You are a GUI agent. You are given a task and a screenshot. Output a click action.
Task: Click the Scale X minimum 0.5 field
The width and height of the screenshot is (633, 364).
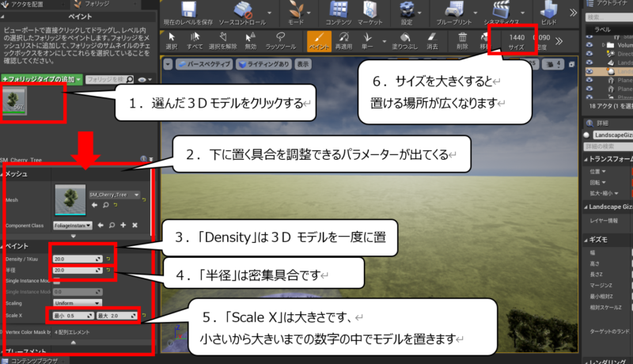(x=74, y=316)
